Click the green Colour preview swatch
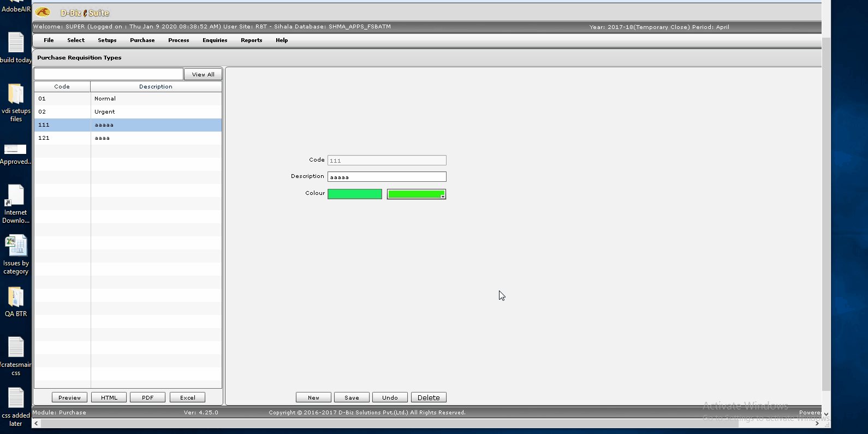Viewport: 868px width, 434px height. tap(355, 194)
